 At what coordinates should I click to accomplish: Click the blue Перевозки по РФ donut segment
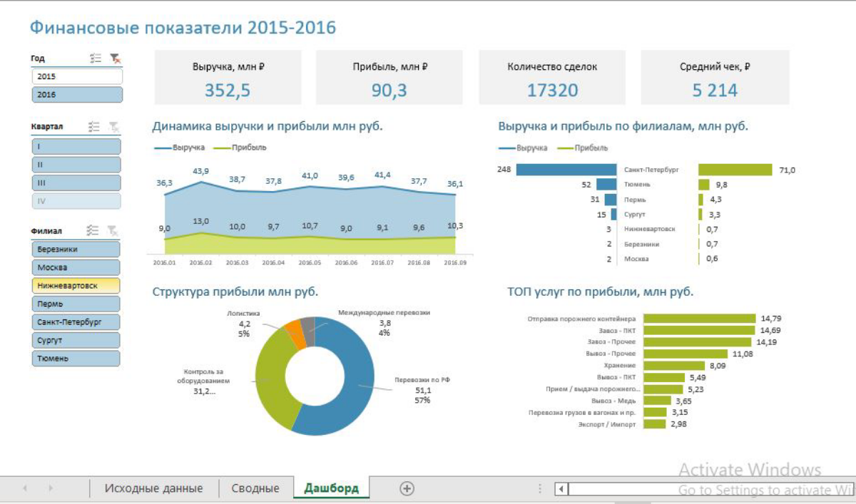[x=350, y=399]
